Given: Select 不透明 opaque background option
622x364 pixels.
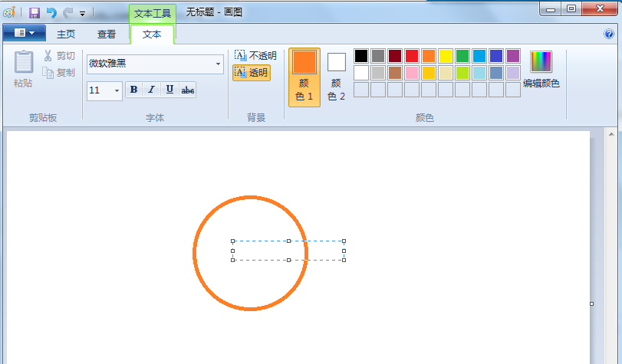Looking at the screenshot, I should (256, 56).
